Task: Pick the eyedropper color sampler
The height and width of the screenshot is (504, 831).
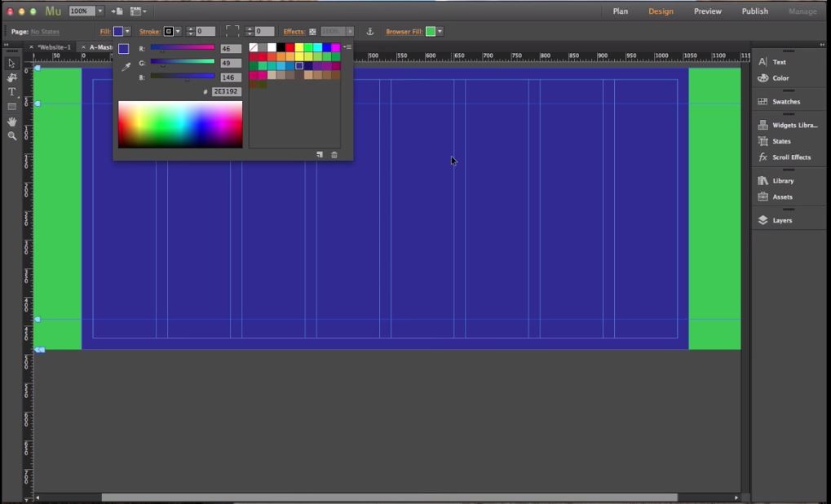Action: tap(126, 67)
